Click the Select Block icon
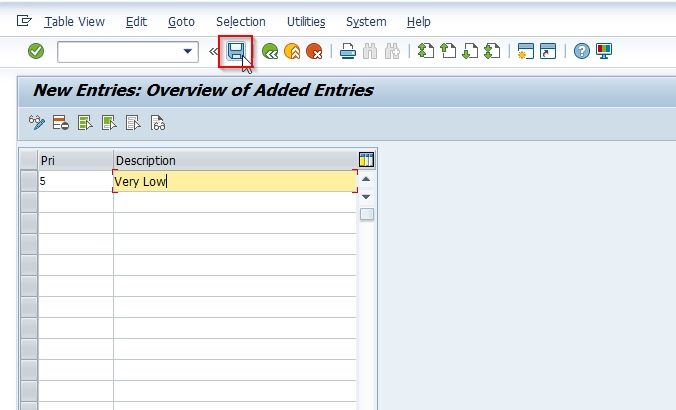This screenshot has width=676, height=410. (x=109, y=123)
